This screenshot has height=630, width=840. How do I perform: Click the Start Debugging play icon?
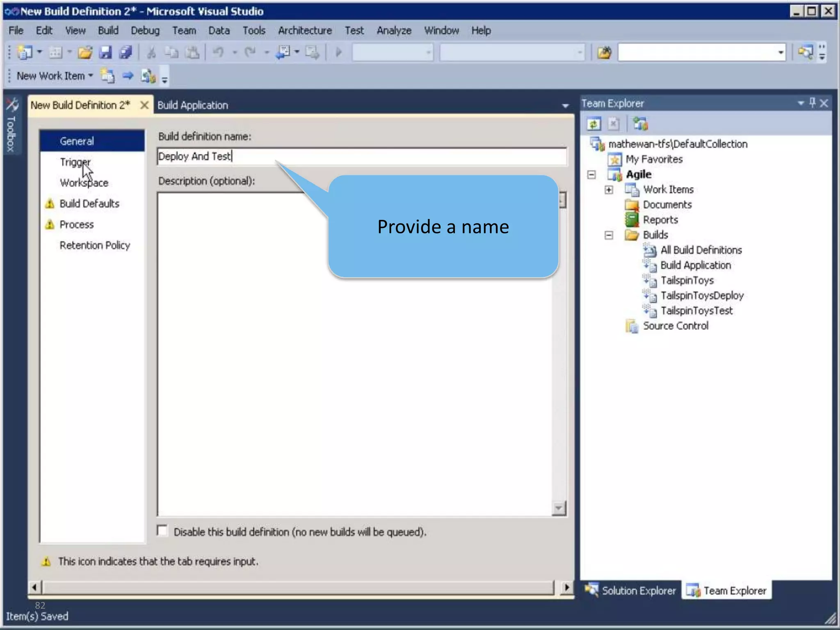tap(338, 52)
